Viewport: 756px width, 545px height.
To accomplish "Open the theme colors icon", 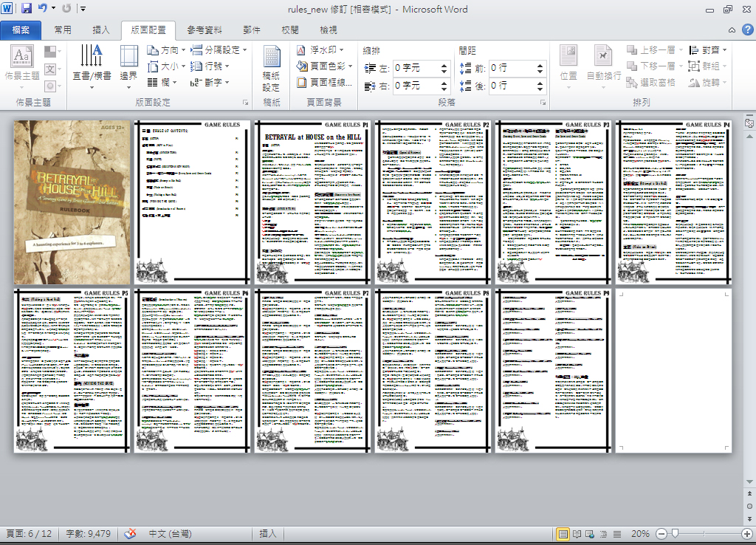I will (50, 52).
